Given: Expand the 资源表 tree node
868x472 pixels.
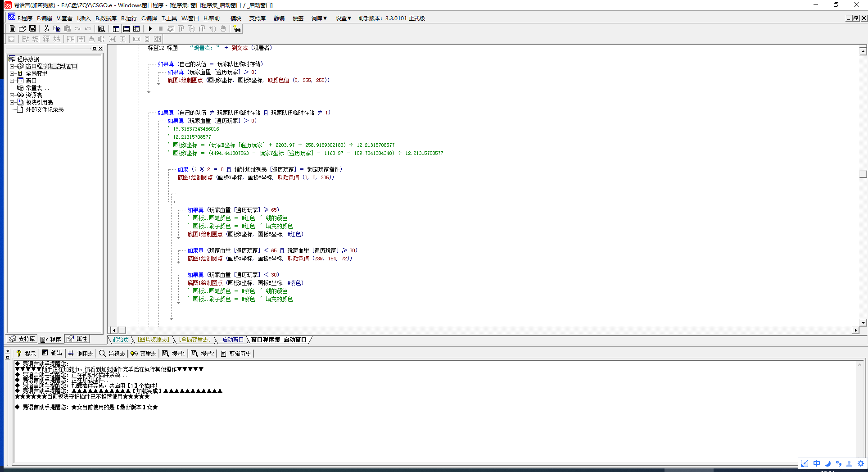Looking at the screenshot, I should (x=12, y=95).
